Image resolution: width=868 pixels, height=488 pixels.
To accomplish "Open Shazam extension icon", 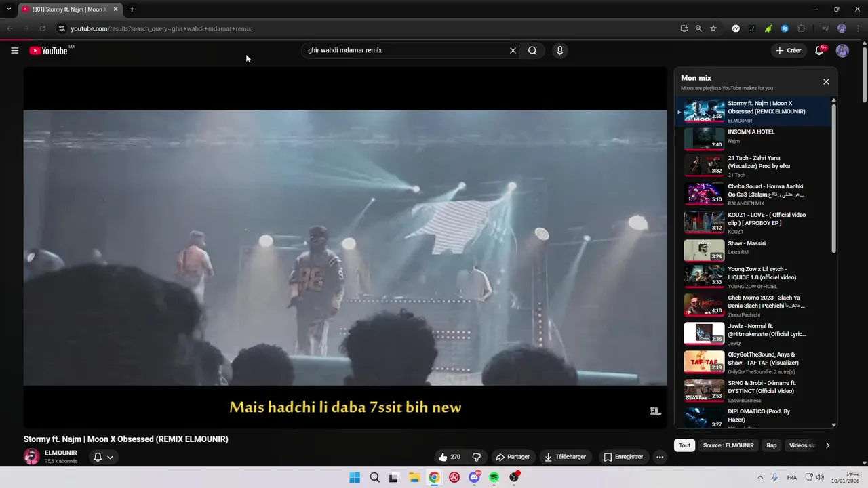I will [x=785, y=28].
